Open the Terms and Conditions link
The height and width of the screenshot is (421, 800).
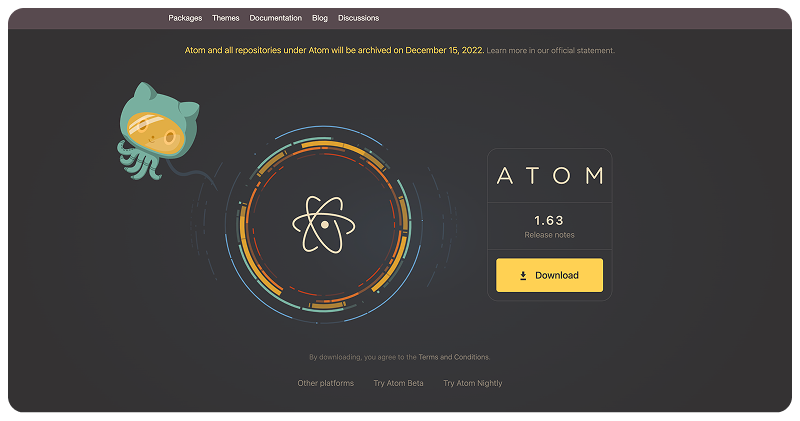coord(454,357)
